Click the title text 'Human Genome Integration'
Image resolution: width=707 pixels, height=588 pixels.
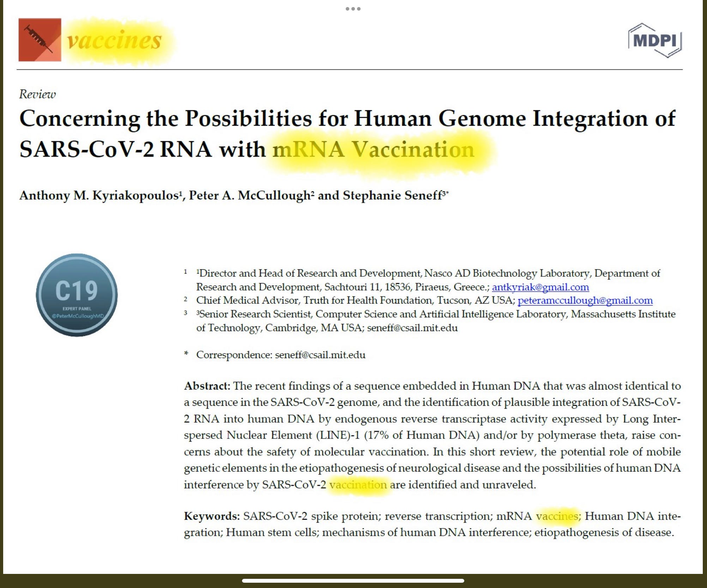(501, 118)
